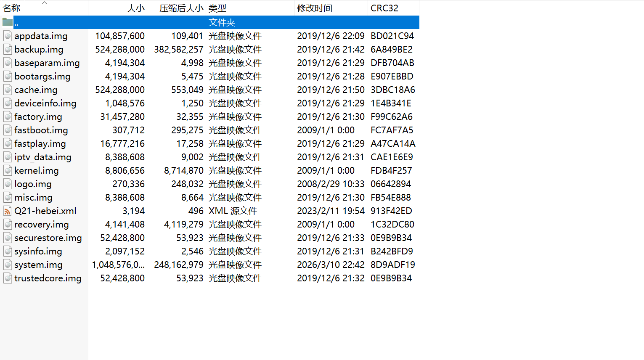Select the baseparam.img file name

47,63
